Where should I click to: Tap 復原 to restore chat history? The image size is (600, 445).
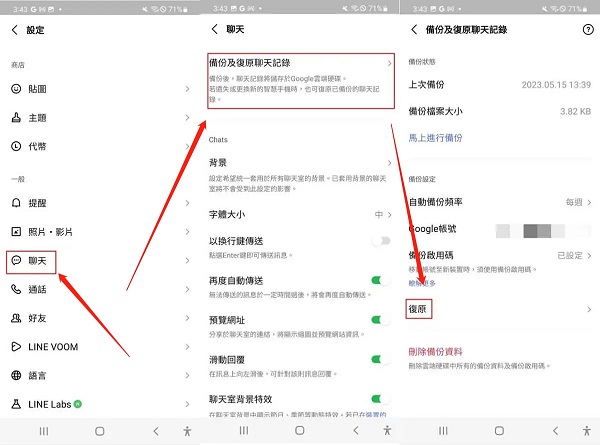tap(418, 309)
